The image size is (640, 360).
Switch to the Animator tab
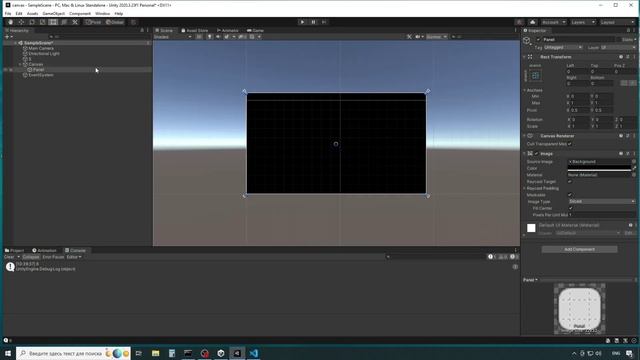228,30
